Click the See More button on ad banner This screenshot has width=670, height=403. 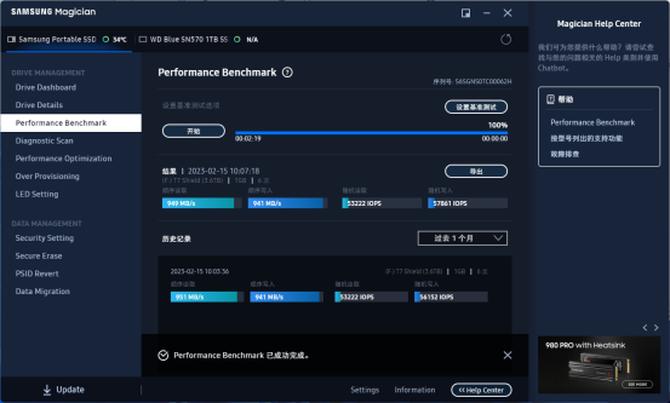[637, 384]
